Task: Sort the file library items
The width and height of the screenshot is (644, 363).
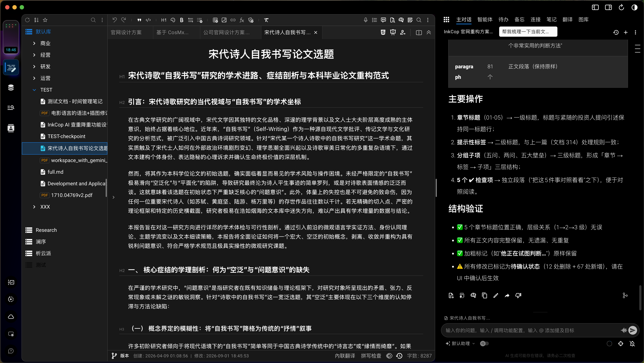Action: coord(37,20)
